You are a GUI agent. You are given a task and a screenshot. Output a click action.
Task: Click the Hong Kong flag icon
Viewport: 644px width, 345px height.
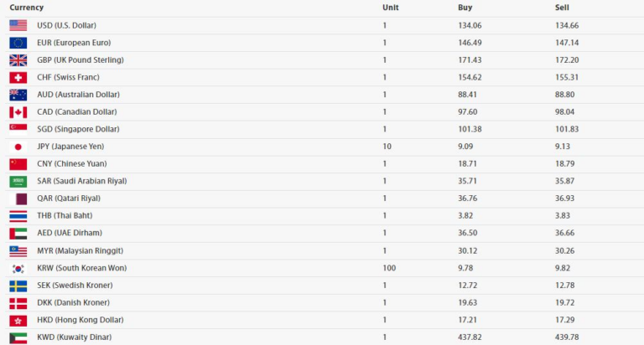pos(18,320)
